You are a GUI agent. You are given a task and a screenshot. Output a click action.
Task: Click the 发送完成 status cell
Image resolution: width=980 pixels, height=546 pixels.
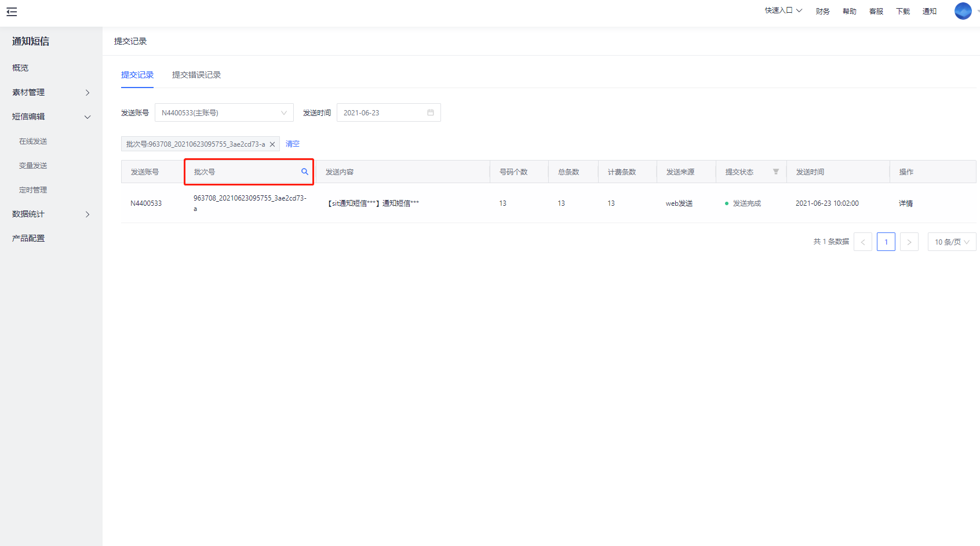[x=743, y=203]
